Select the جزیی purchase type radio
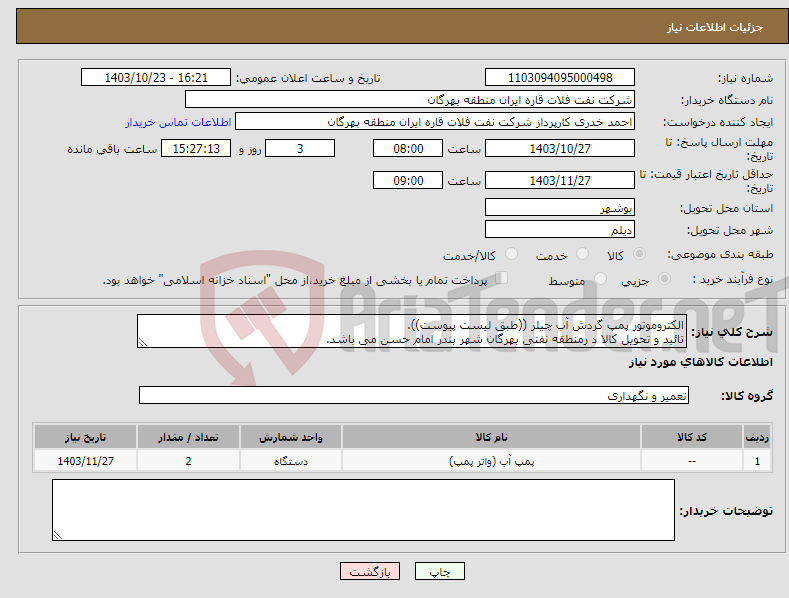Screen dimensions: 789x598 point(664,279)
